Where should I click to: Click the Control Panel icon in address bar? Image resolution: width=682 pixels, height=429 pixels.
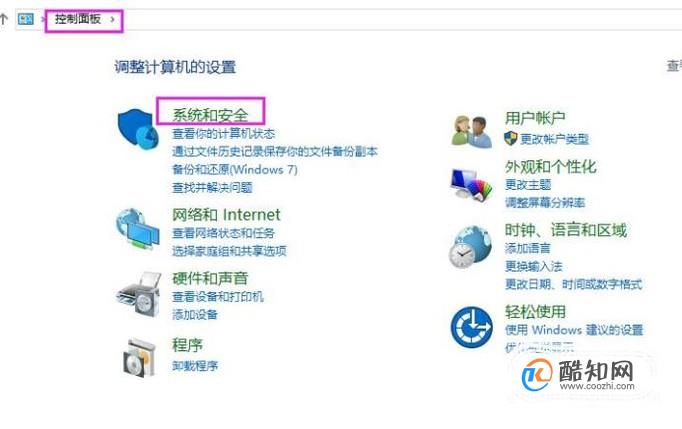[x=26, y=19]
